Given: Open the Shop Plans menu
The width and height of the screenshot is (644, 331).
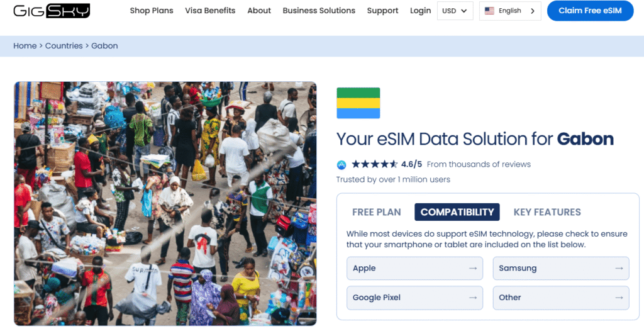Looking at the screenshot, I should pyautogui.click(x=152, y=11).
